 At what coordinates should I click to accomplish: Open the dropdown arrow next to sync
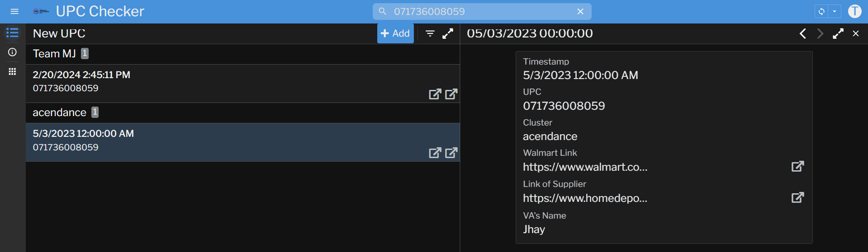[x=835, y=11]
